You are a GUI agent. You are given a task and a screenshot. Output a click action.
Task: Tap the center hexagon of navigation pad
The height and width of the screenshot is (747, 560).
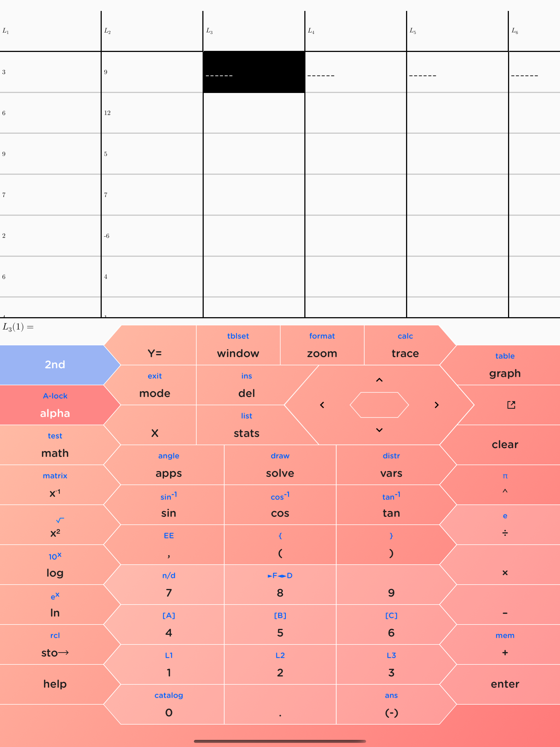point(379,405)
